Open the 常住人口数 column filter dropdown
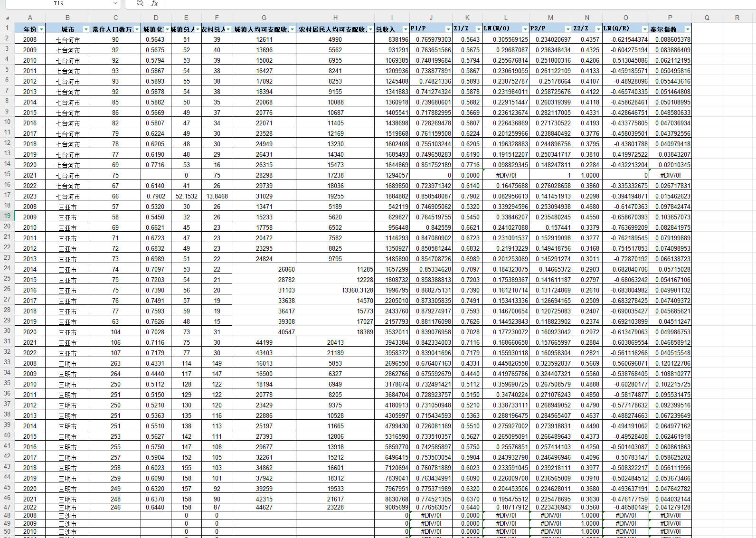Screen dimensions: 756x538 click(x=137, y=29)
